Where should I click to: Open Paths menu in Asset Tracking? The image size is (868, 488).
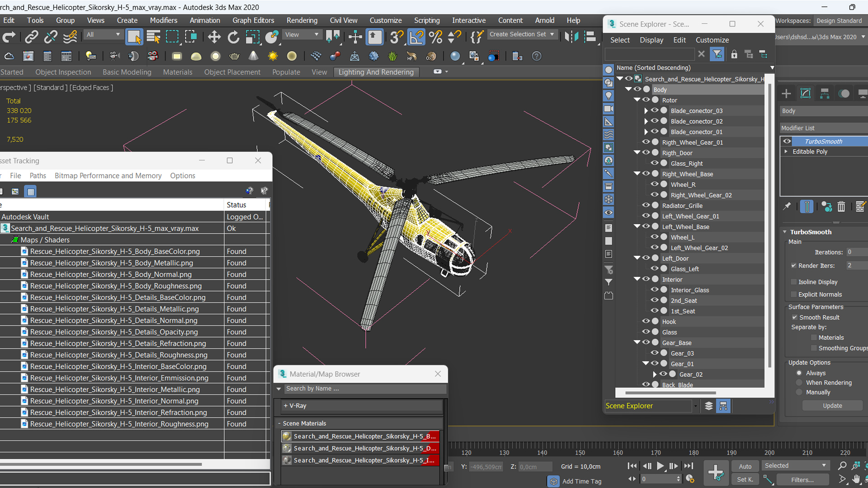[x=38, y=176]
